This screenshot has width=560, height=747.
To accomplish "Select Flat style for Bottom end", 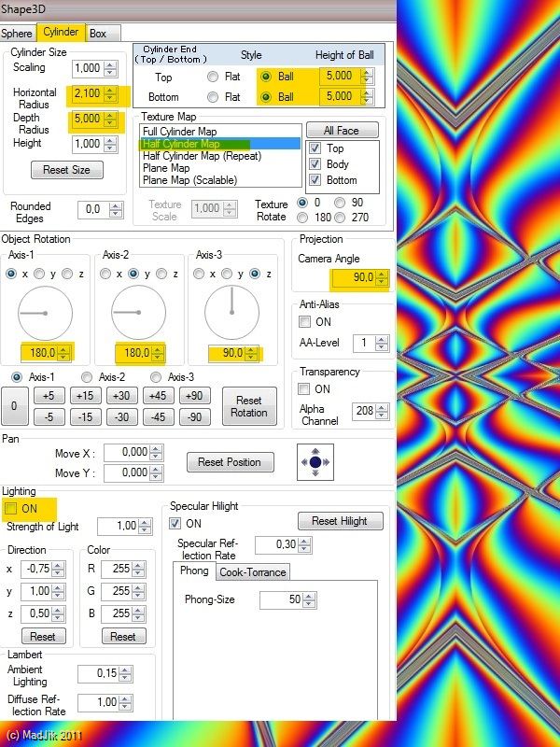I will (x=213, y=97).
